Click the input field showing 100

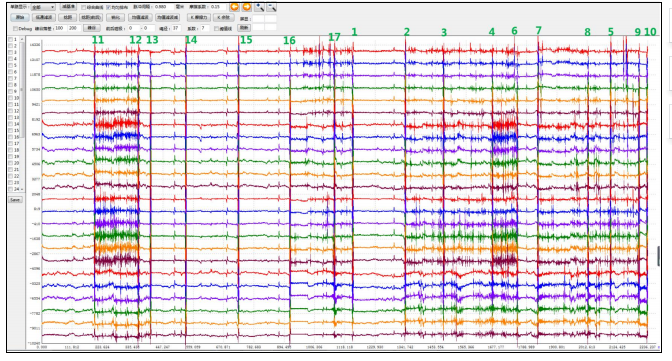point(60,28)
